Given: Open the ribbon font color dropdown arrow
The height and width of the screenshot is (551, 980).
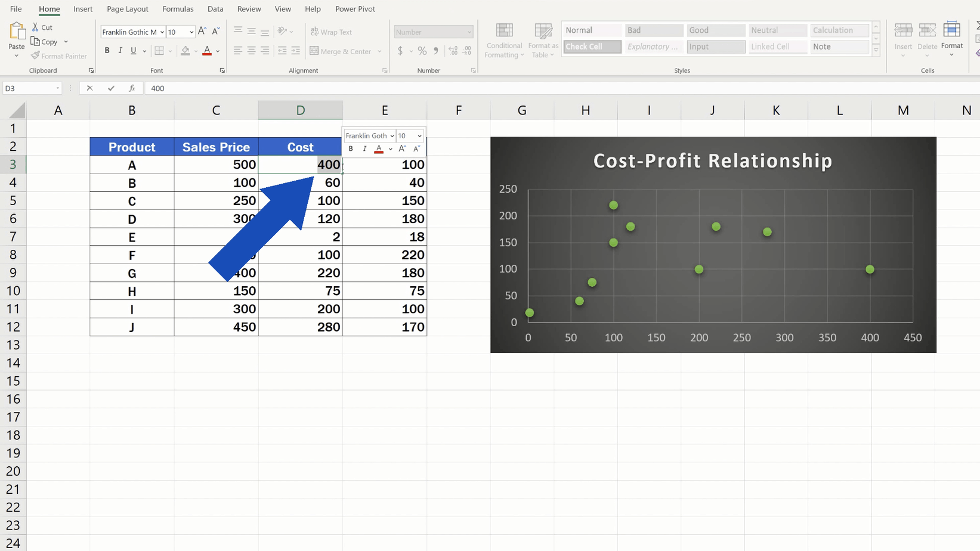Looking at the screenshot, I should 218,51.
